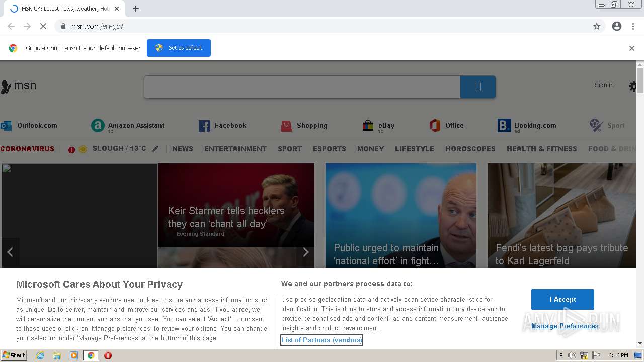This screenshot has height=362, width=644.
Task: Show hidden system tray icons
Action: click(561, 355)
